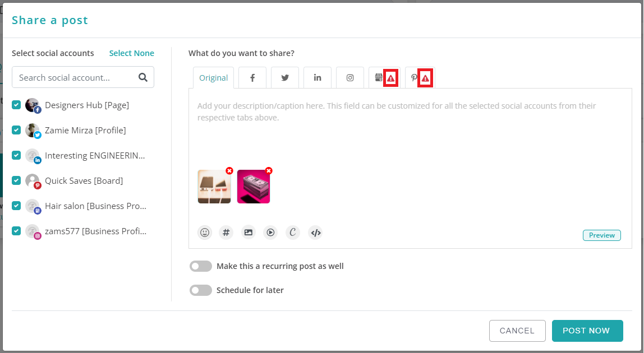Click the code embed icon
The height and width of the screenshot is (353, 644).
[x=315, y=233]
